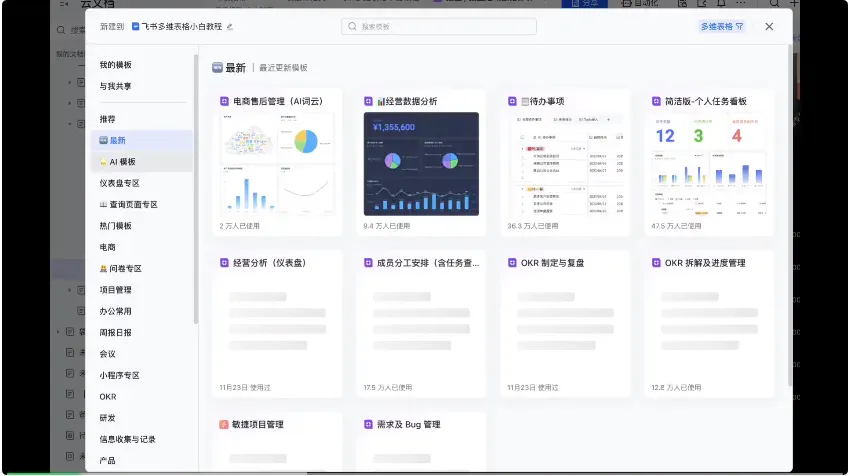The width and height of the screenshot is (849, 476).
Task: Select 信息收集与记录 category
Action: [x=127, y=439]
